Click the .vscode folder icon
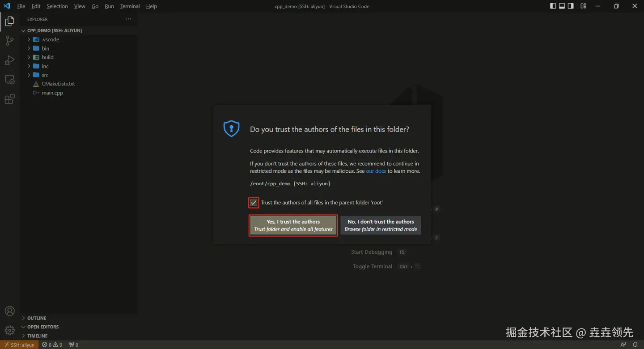The height and width of the screenshot is (349, 644). coord(36,39)
